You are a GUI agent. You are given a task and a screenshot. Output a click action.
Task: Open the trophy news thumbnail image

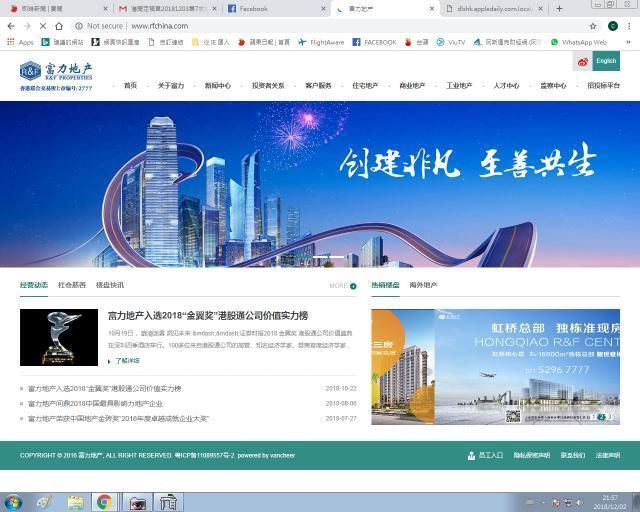point(59,337)
